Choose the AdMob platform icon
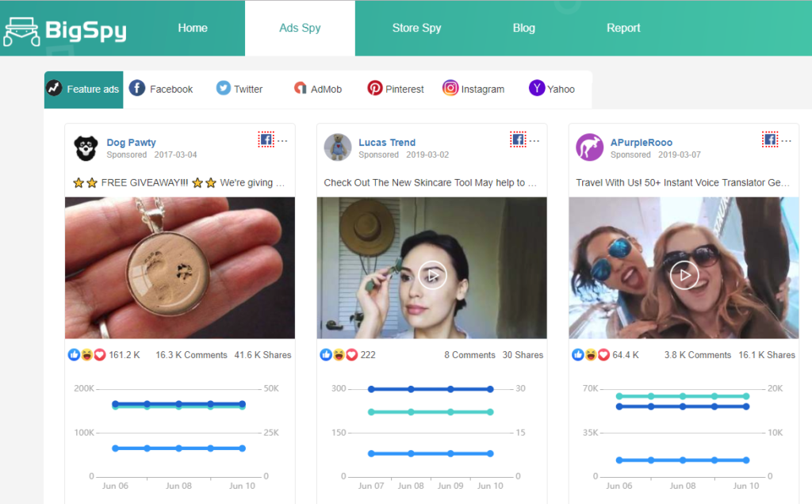This screenshot has height=504, width=812. [301, 88]
